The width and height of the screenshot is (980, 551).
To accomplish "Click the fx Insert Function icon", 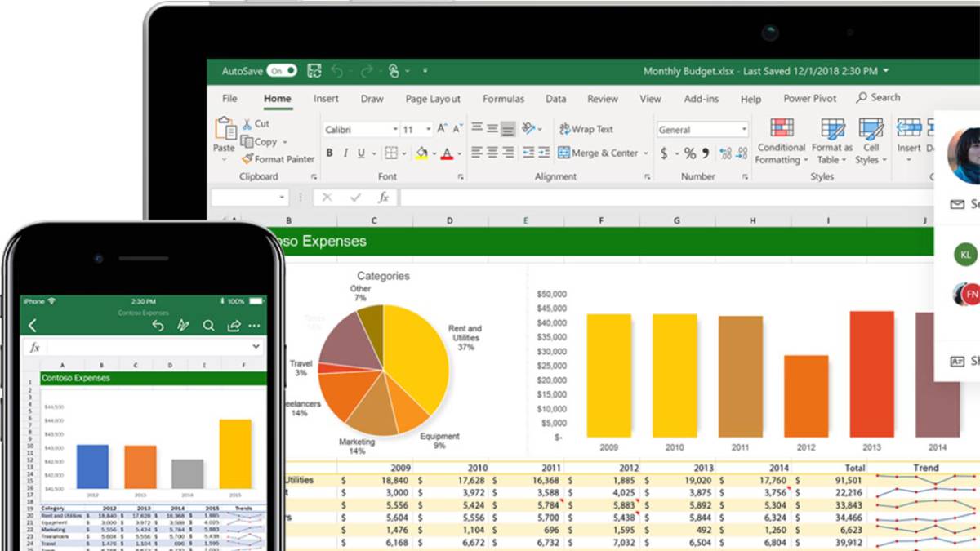I will click(383, 198).
